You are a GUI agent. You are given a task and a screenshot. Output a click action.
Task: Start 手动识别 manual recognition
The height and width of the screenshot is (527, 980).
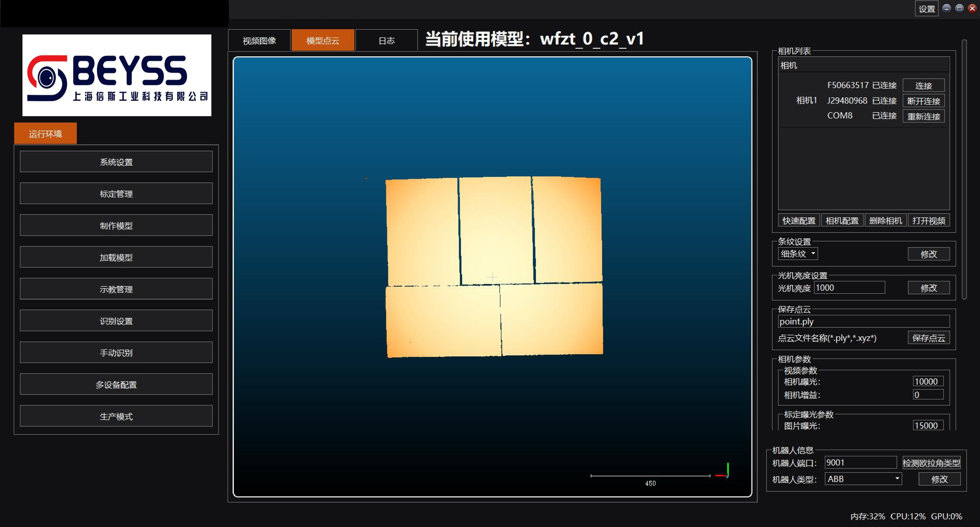click(116, 352)
